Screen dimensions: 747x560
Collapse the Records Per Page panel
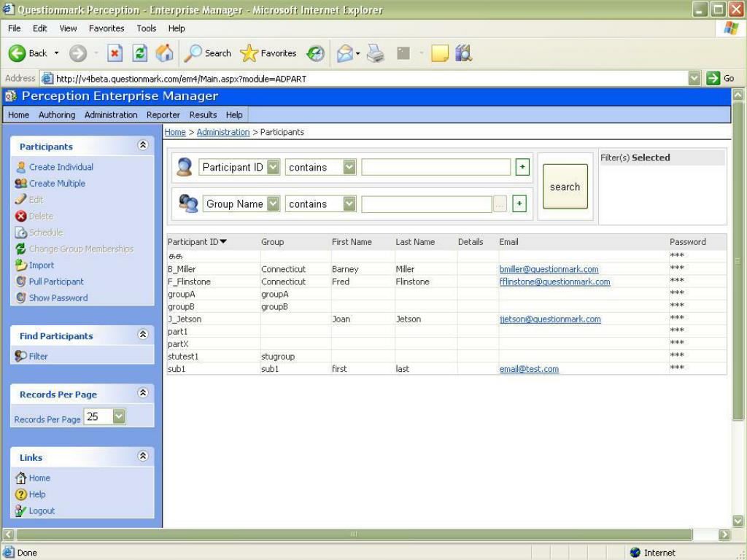coord(142,393)
